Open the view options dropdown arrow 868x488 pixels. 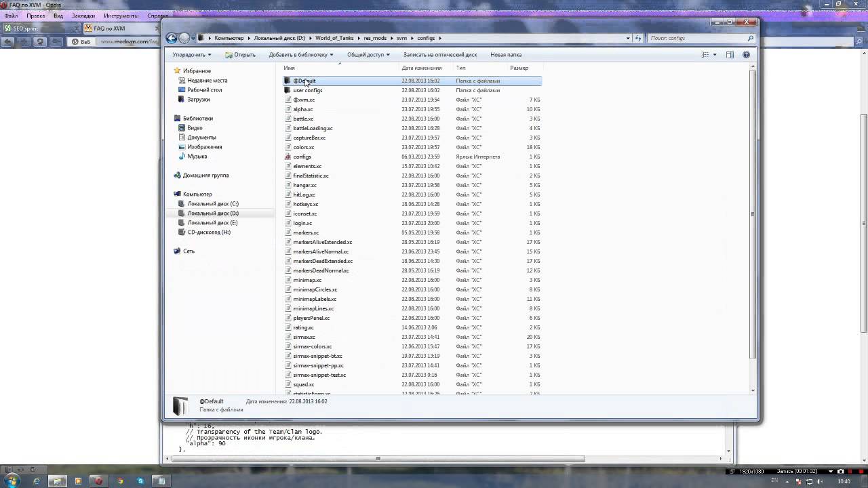point(714,55)
